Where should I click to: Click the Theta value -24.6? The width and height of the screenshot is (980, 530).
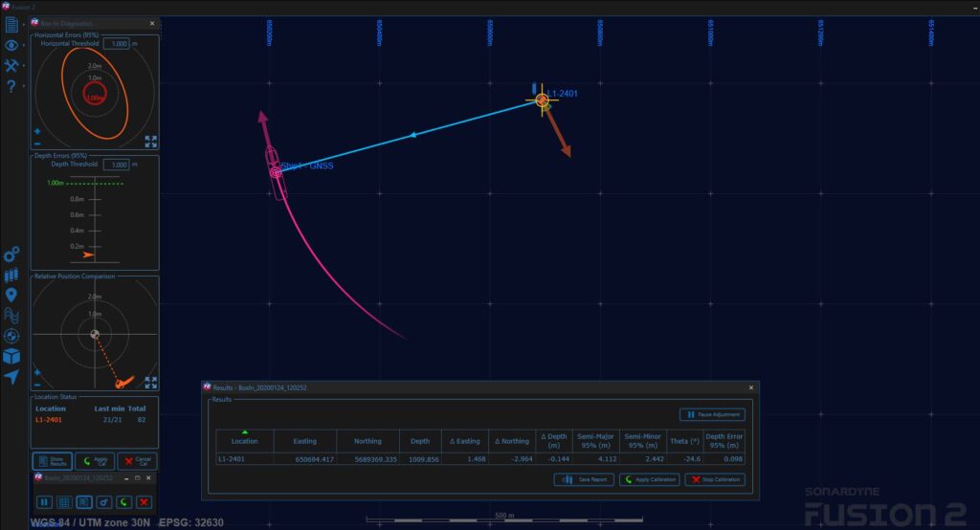(x=691, y=459)
